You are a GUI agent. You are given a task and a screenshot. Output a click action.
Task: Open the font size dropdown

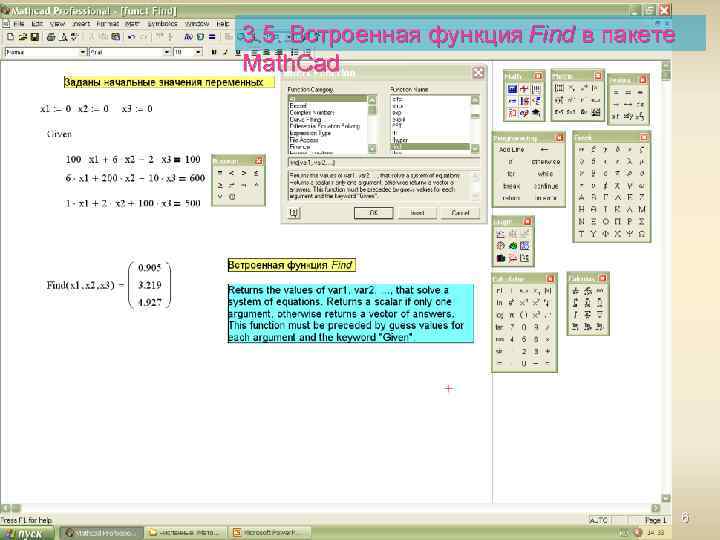click(x=198, y=52)
